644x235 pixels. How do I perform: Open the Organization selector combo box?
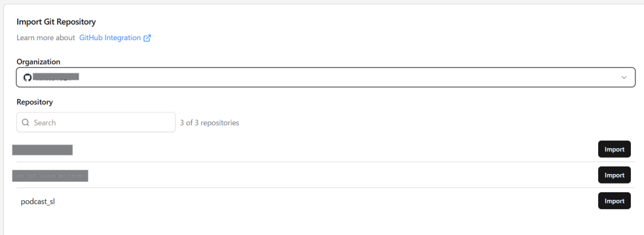coord(326,77)
